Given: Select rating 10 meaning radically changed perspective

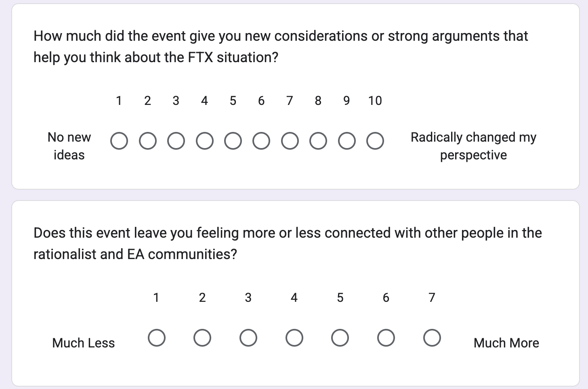Looking at the screenshot, I should click(x=375, y=140).
